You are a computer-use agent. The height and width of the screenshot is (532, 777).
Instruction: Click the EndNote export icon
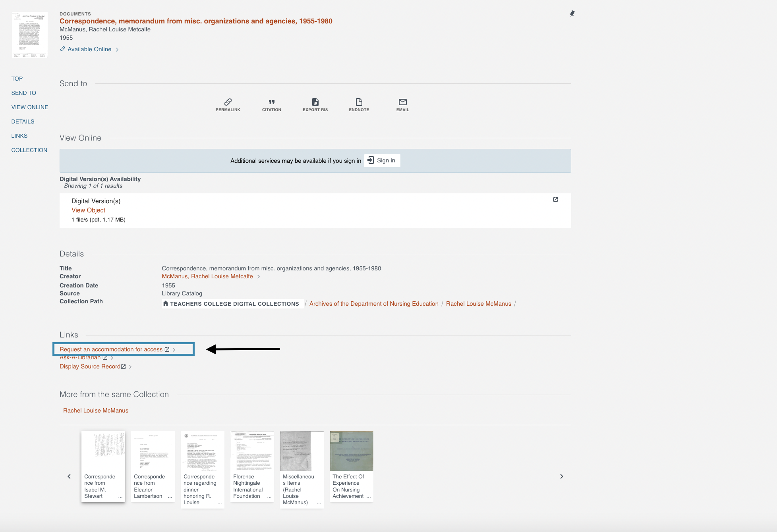point(359,102)
